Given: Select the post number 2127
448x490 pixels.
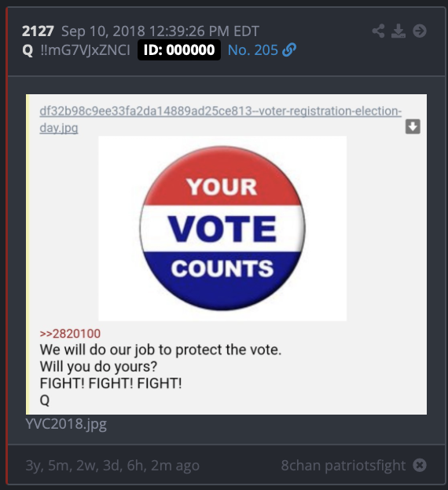Looking at the screenshot, I should [x=38, y=31].
